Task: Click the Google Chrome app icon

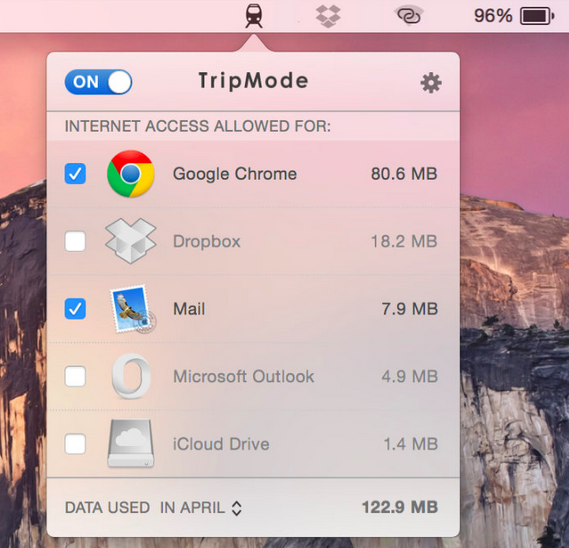Action: pos(131,173)
